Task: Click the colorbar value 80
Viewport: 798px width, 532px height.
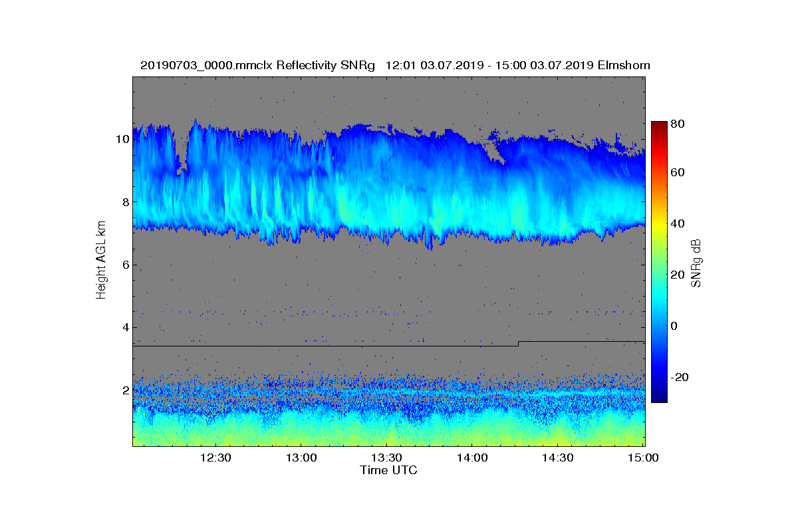Action: [678, 124]
